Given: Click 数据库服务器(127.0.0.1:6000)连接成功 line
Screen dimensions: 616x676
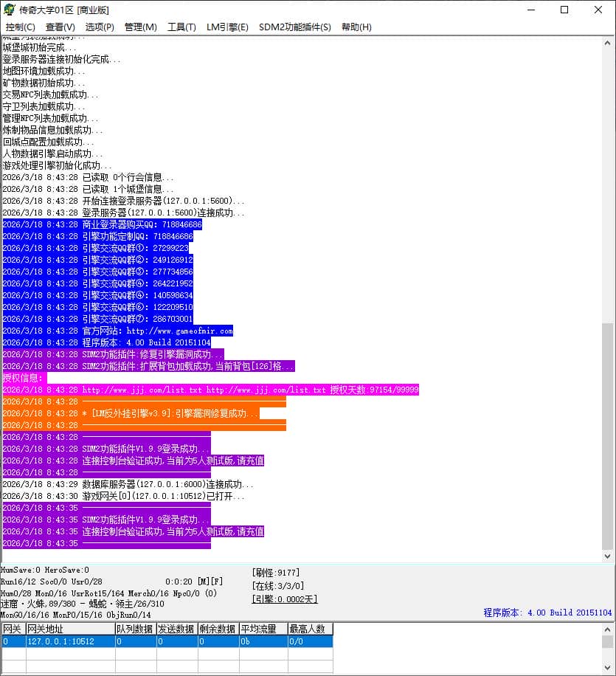Looking at the screenshot, I should (128, 485).
